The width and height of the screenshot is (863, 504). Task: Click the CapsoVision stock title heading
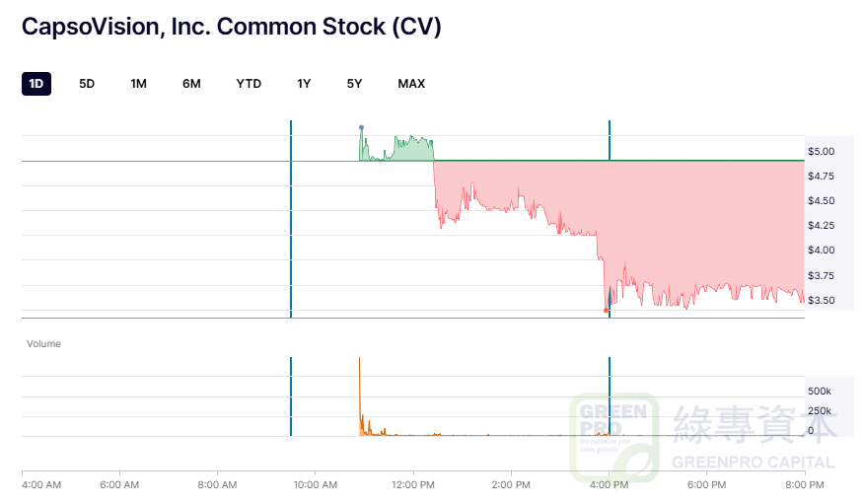point(232,27)
